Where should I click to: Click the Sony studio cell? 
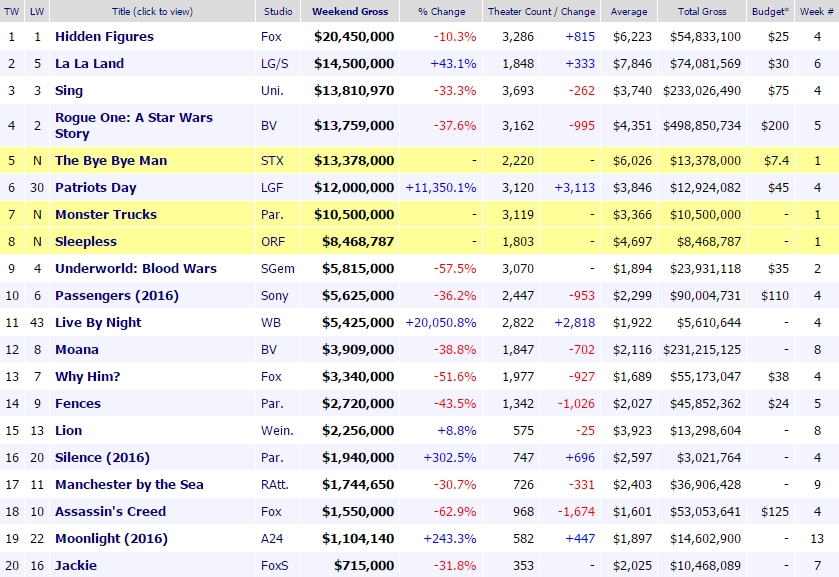tap(274, 295)
